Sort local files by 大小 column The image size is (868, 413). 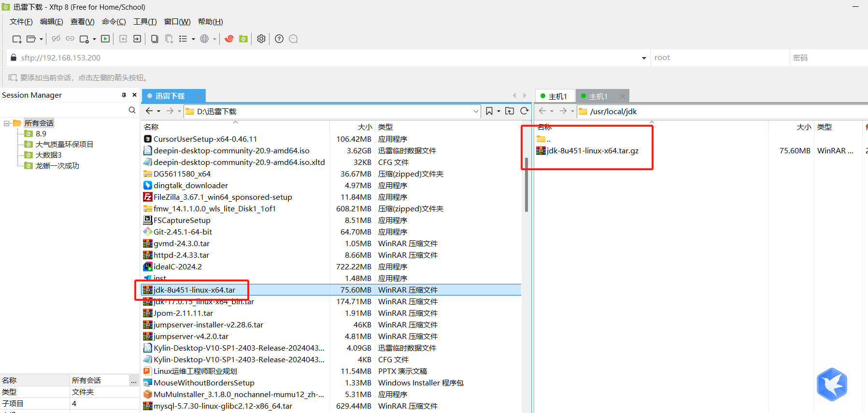pyautogui.click(x=365, y=127)
